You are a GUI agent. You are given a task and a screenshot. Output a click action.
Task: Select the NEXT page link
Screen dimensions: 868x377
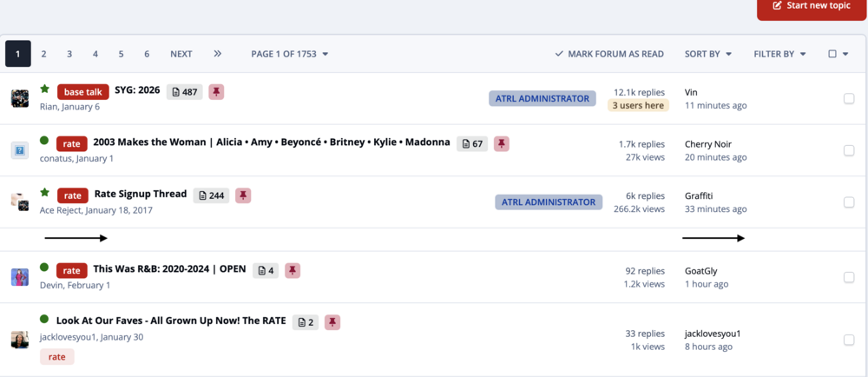(181, 54)
